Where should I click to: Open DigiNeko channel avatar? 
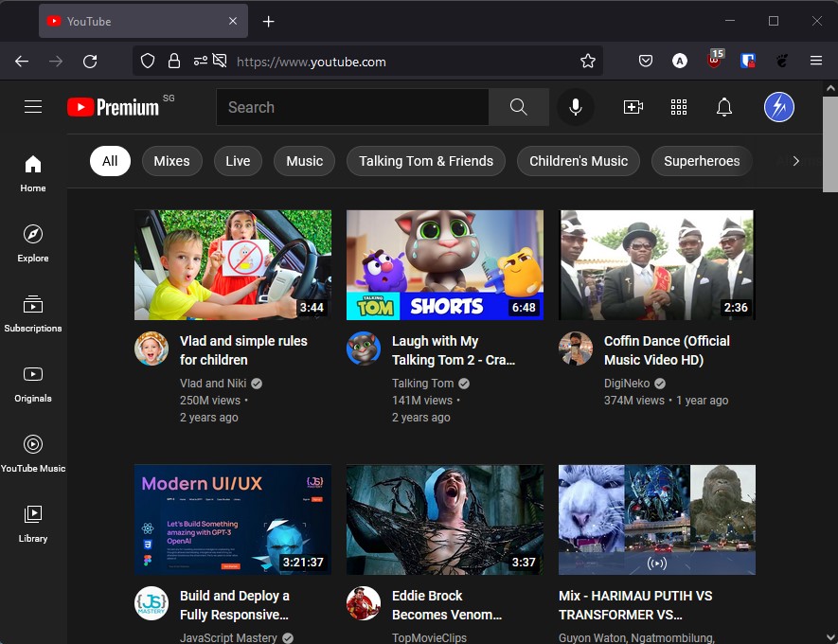coord(576,349)
